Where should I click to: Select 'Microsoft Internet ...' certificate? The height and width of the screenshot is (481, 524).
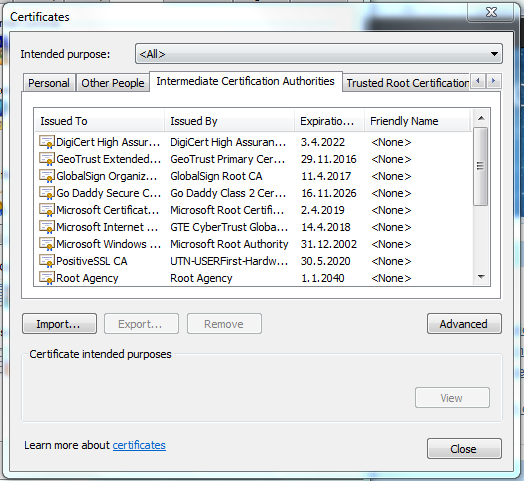[107, 227]
